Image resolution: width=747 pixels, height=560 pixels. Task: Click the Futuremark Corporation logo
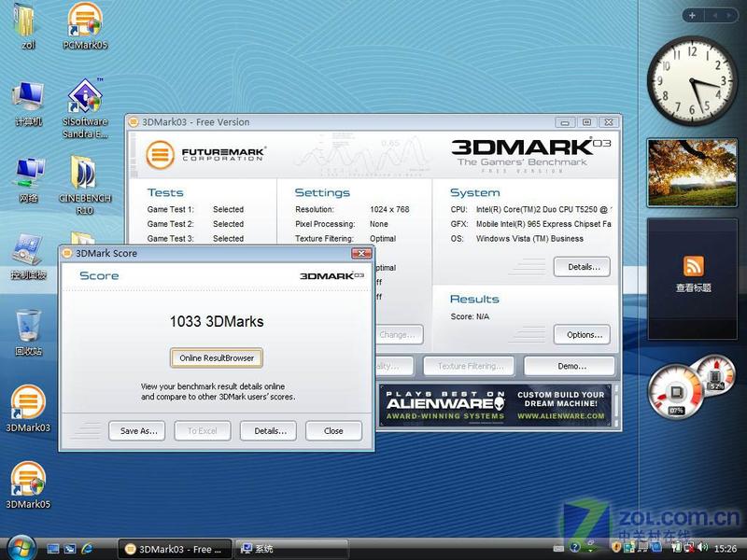[205, 154]
